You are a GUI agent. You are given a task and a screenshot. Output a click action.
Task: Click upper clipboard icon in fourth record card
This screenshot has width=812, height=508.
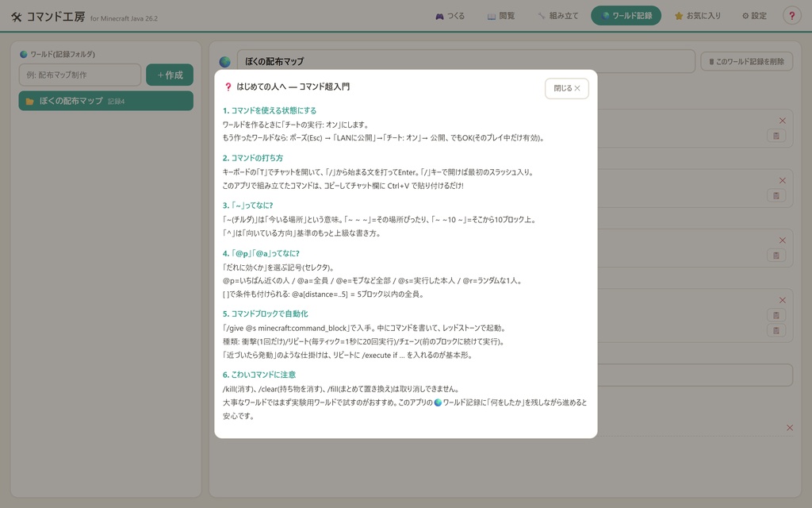click(x=776, y=315)
